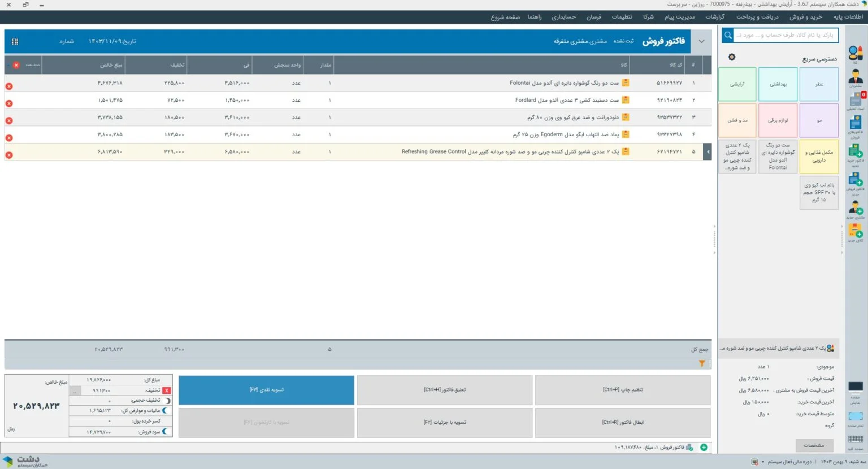Screen dimensions: 868x469
Task: Toggle مالیات و عوارض کل tax switch
Action: pos(166,411)
